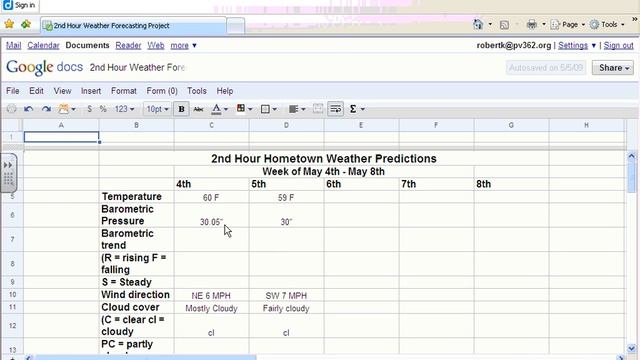
Task: Open the Insert menu
Action: tap(91, 91)
